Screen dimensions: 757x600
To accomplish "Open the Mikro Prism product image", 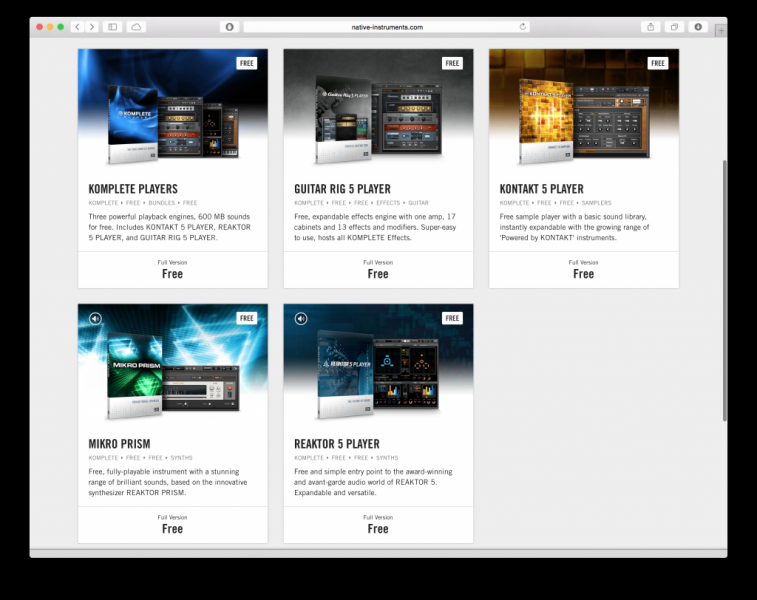I will click(x=173, y=365).
